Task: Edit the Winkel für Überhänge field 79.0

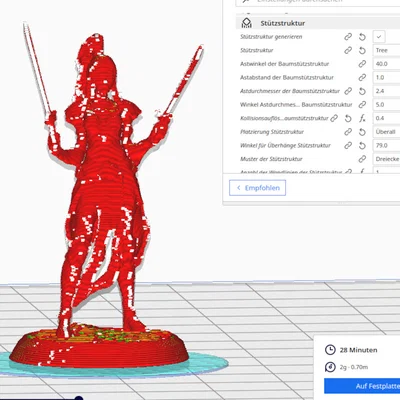Action: (x=387, y=145)
